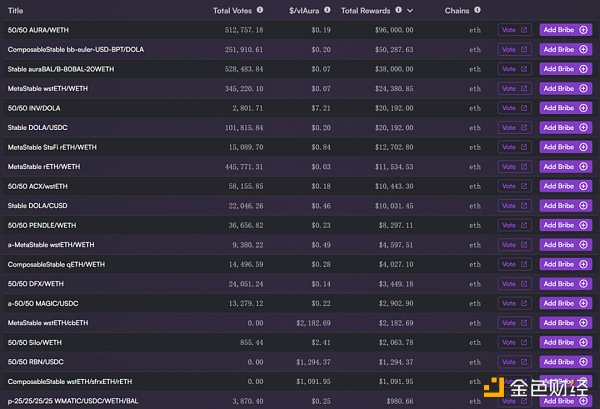Open the Total Rewards info icon
Screen dimensions: 600x409
(398, 10)
